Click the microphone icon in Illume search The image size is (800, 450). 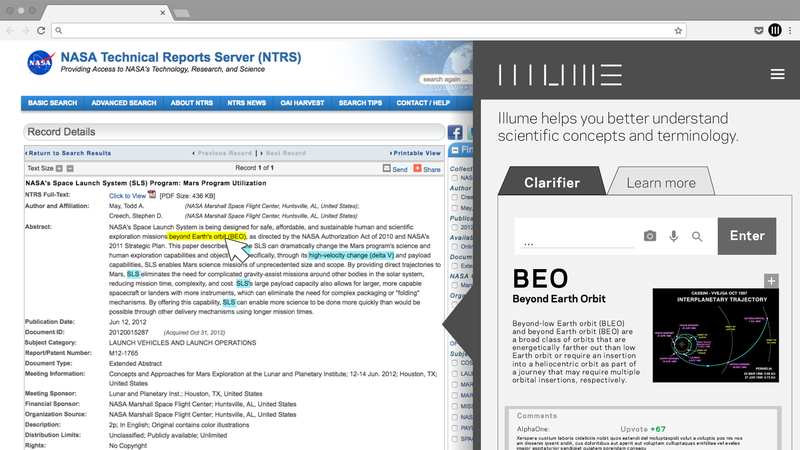click(674, 236)
